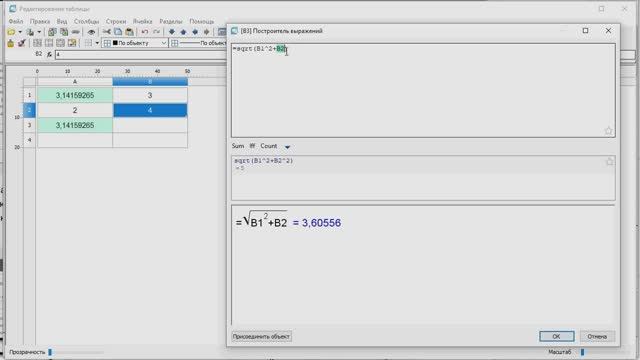640x360 pixels.
Task: Click the Redo arrow icon
Action: [156, 32]
